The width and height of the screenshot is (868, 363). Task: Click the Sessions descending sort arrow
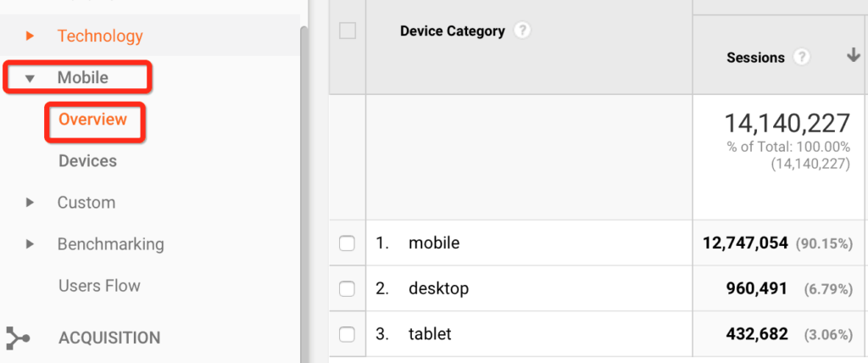pos(853,55)
